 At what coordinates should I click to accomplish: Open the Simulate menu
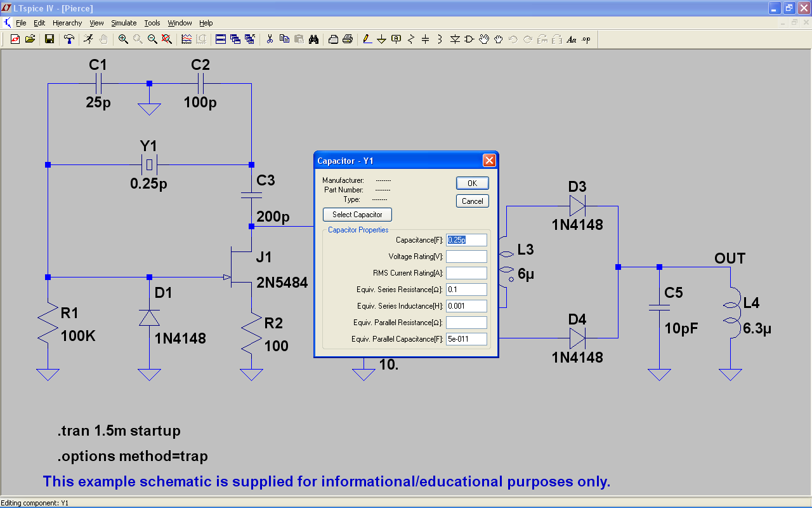coord(124,23)
